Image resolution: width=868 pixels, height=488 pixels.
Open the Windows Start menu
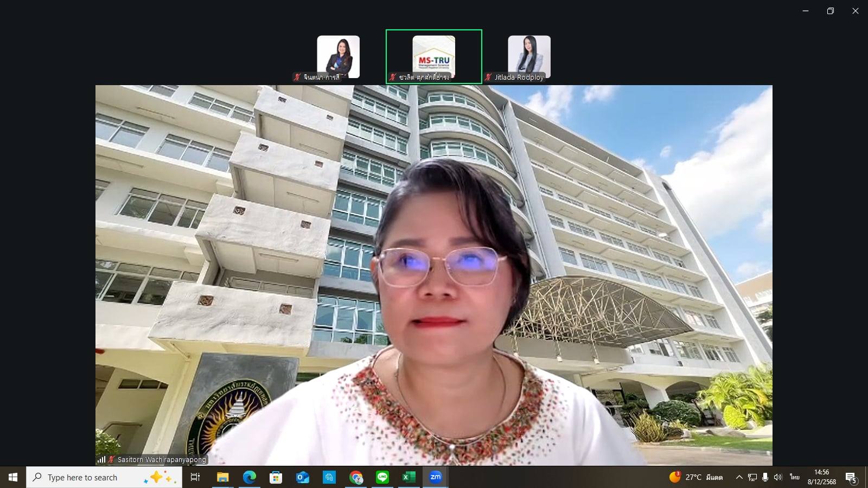(13, 477)
